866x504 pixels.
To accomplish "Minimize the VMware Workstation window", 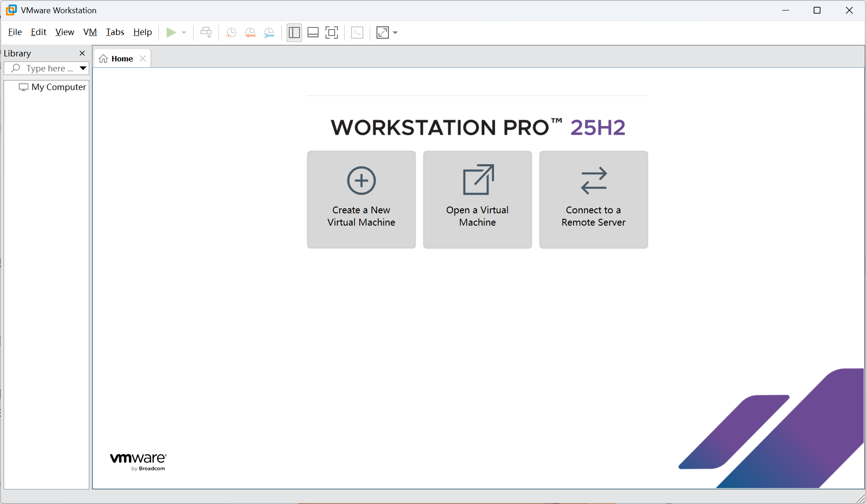I will 785,10.
